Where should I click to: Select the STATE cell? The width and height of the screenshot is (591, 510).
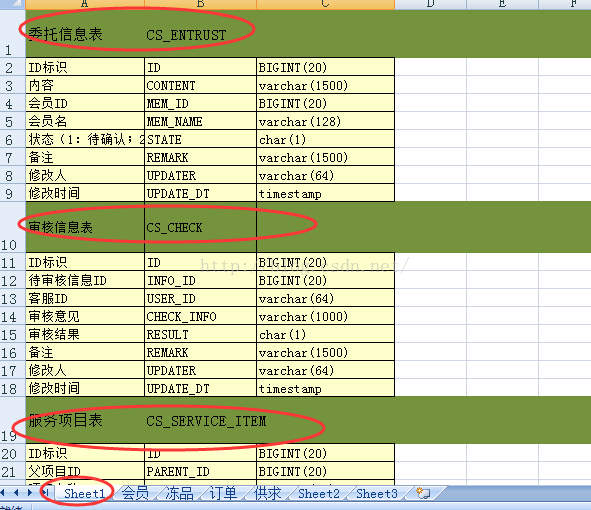200,139
